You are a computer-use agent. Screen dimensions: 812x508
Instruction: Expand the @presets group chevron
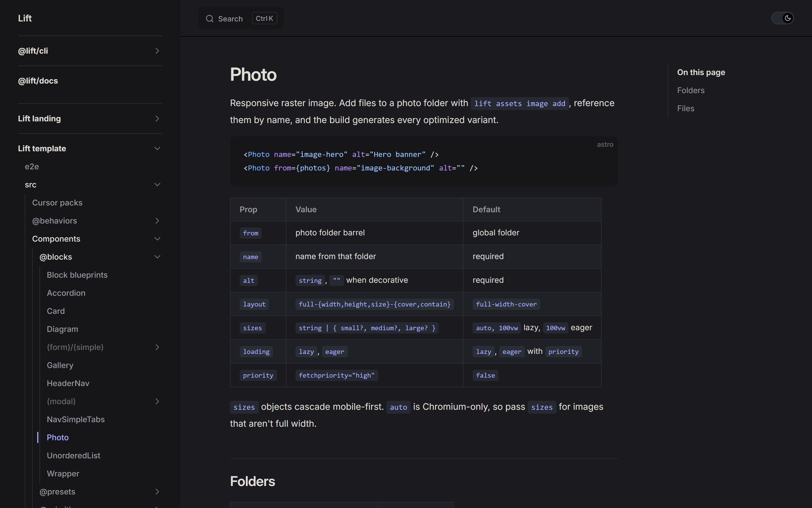[157, 492]
